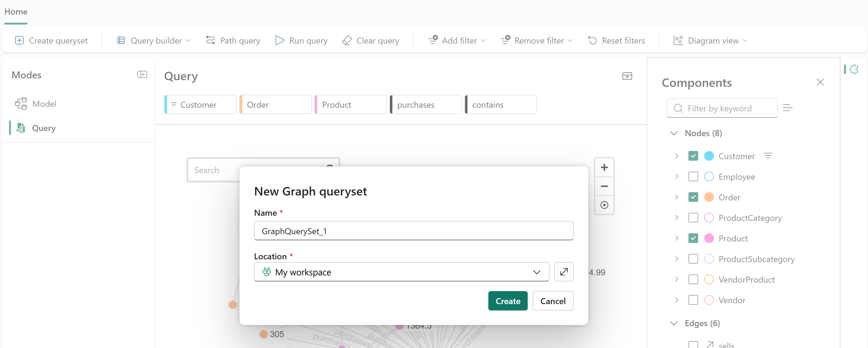Collapse the Nodes (8) section
868x348 pixels.
(674, 133)
